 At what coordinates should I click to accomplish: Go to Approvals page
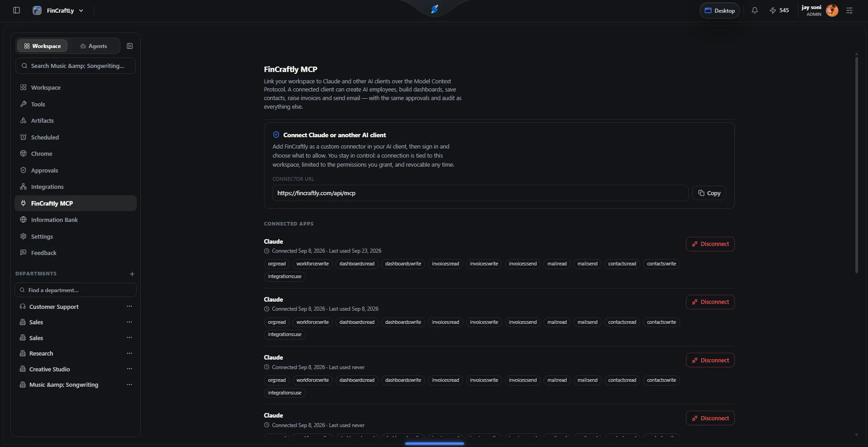[76, 170]
